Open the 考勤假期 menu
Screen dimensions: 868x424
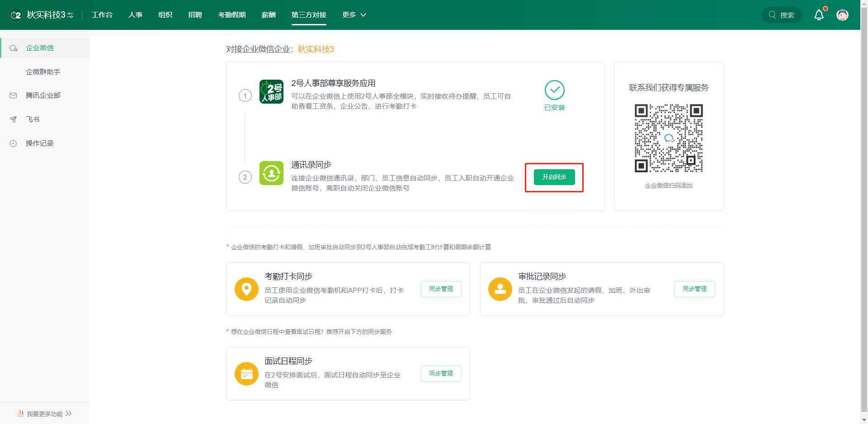pos(231,15)
